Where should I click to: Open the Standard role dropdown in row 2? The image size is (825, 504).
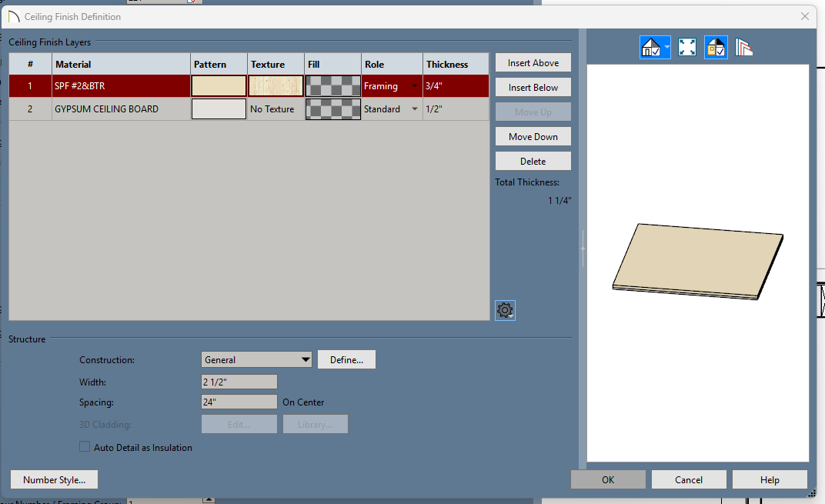[415, 109]
